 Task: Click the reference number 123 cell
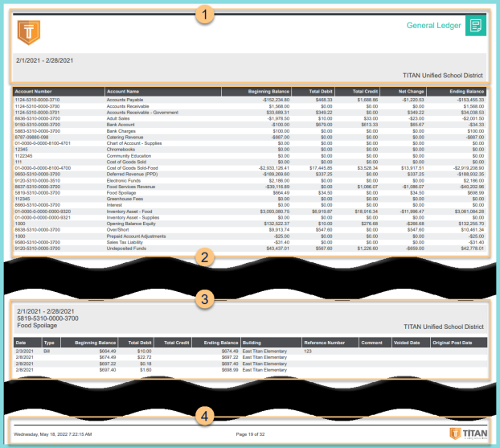308,351
